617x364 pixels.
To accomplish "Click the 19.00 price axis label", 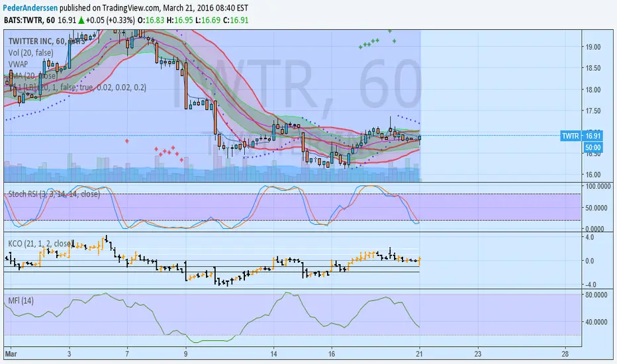I will pos(593,47).
